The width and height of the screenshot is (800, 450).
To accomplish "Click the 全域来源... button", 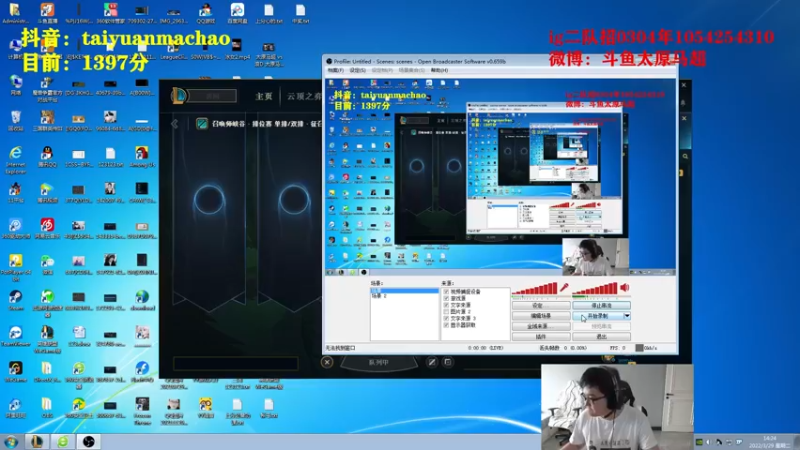I will 541,326.
